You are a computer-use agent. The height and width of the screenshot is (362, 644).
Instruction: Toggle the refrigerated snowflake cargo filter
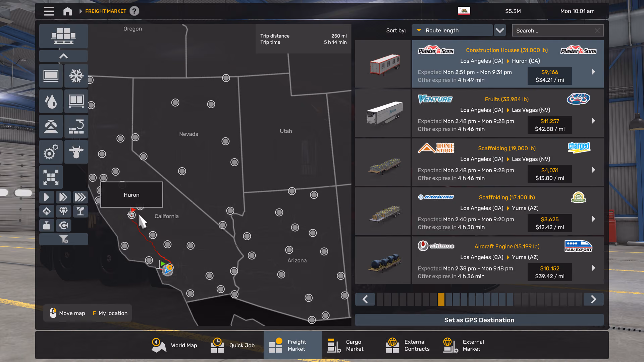tap(76, 76)
